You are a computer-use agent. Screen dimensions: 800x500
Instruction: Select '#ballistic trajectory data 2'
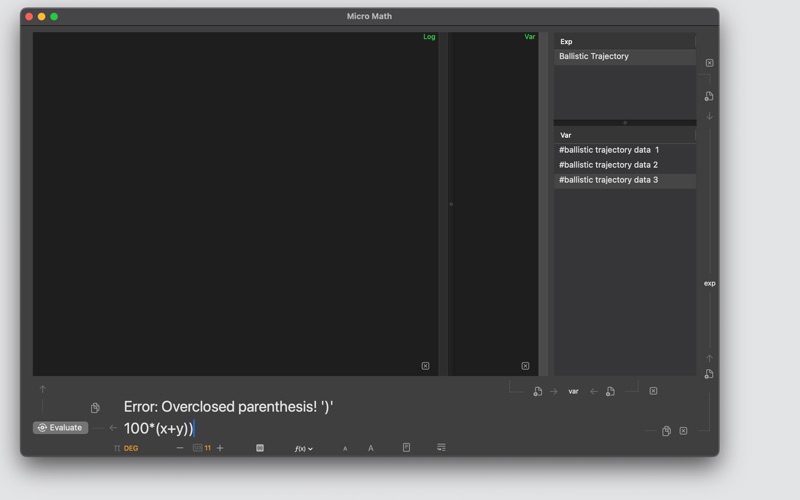625,165
